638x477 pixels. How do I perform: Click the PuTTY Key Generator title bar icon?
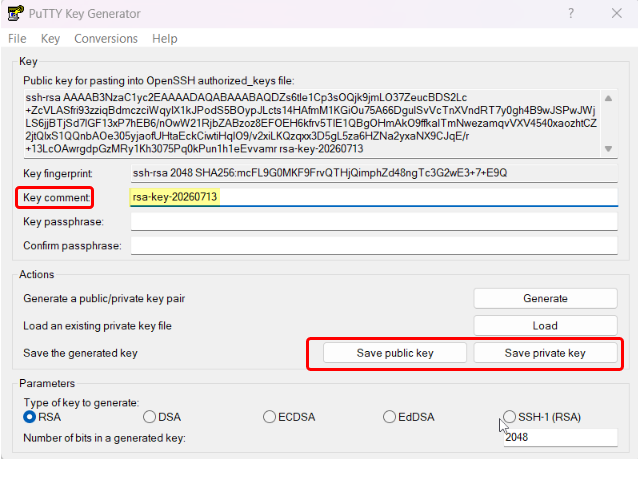point(15,13)
